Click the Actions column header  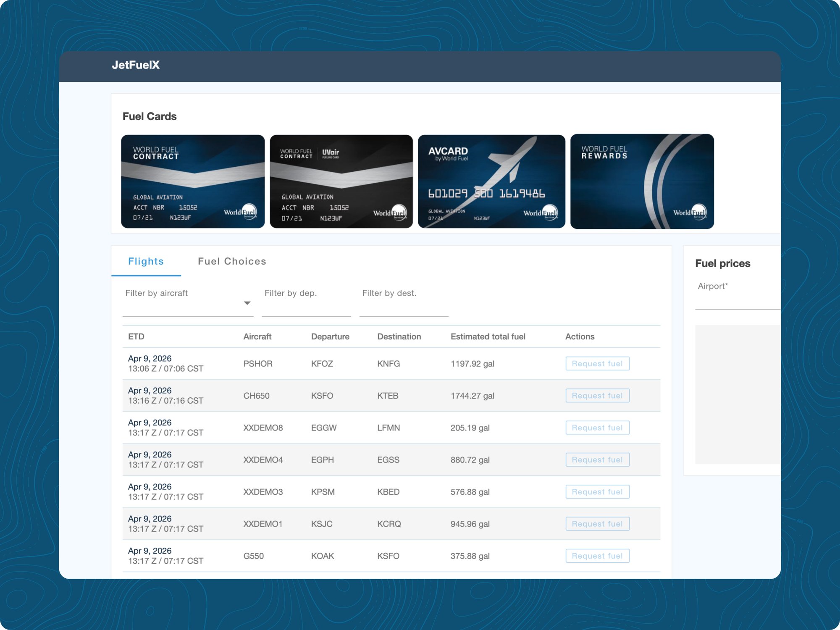[x=580, y=336]
